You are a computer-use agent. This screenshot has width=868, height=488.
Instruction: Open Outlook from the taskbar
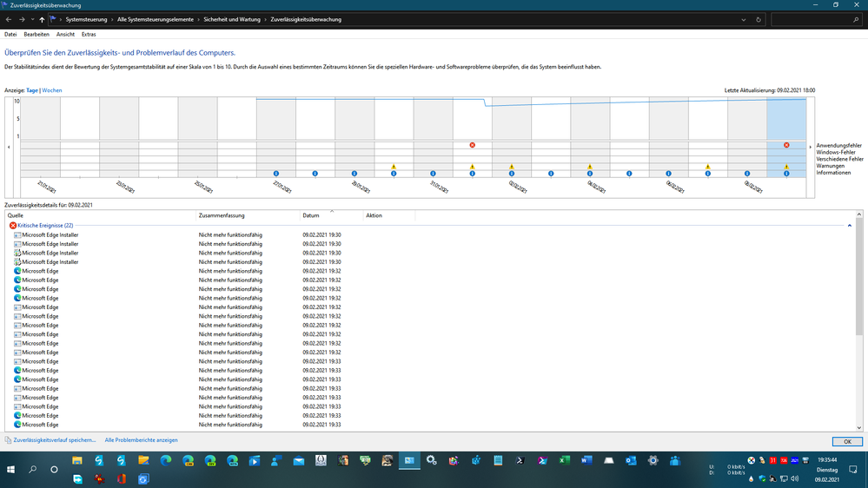631,460
